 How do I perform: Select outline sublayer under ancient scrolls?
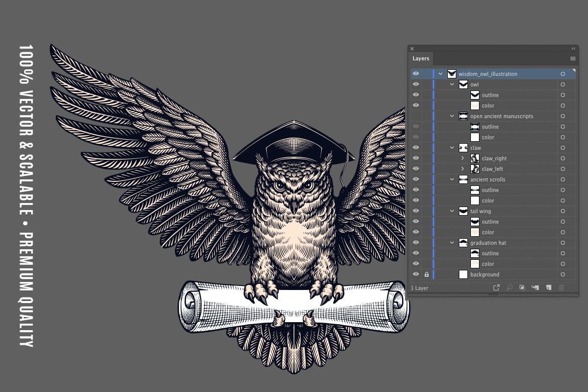point(493,190)
